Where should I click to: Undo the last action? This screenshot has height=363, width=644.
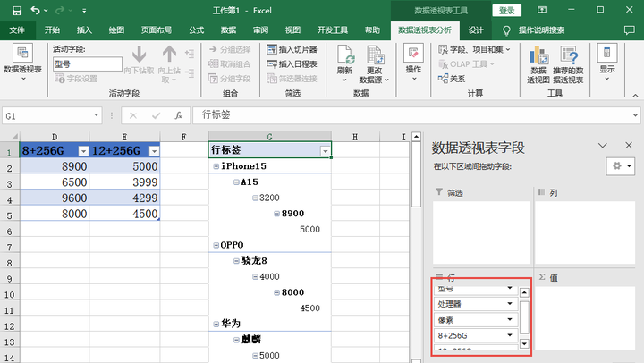pyautogui.click(x=35, y=10)
